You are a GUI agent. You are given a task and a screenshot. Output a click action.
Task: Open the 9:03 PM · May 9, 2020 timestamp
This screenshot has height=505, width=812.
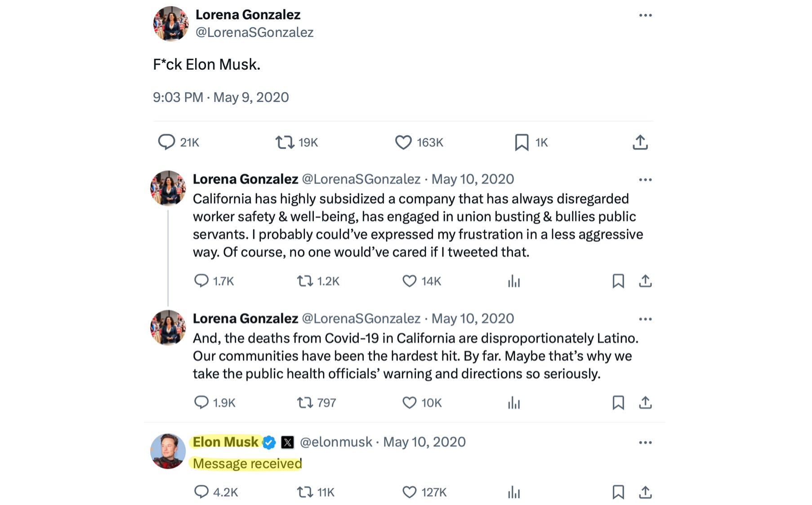[221, 97]
